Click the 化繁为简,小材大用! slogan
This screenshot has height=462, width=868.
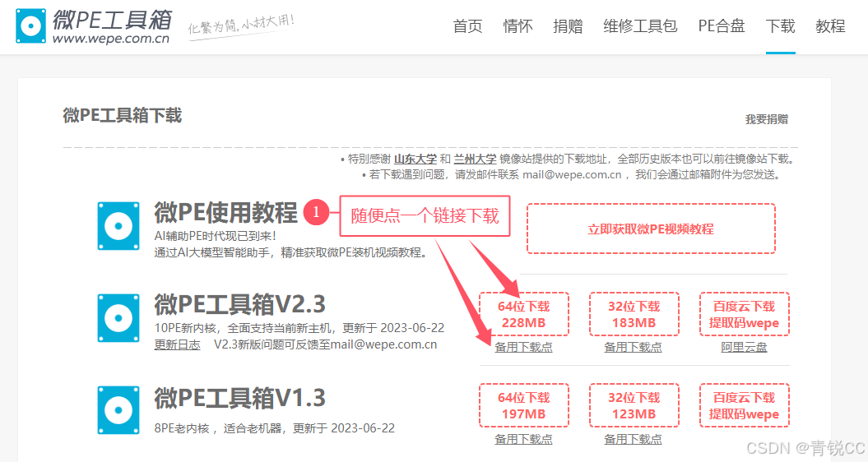(241, 25)
